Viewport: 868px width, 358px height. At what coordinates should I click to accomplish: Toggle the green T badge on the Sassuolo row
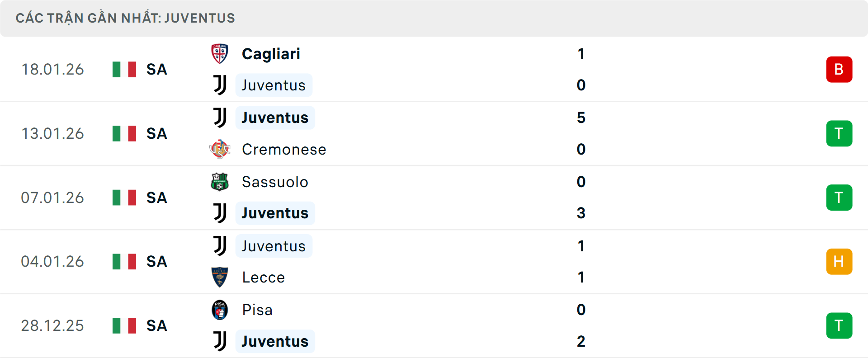coord(840,198)
